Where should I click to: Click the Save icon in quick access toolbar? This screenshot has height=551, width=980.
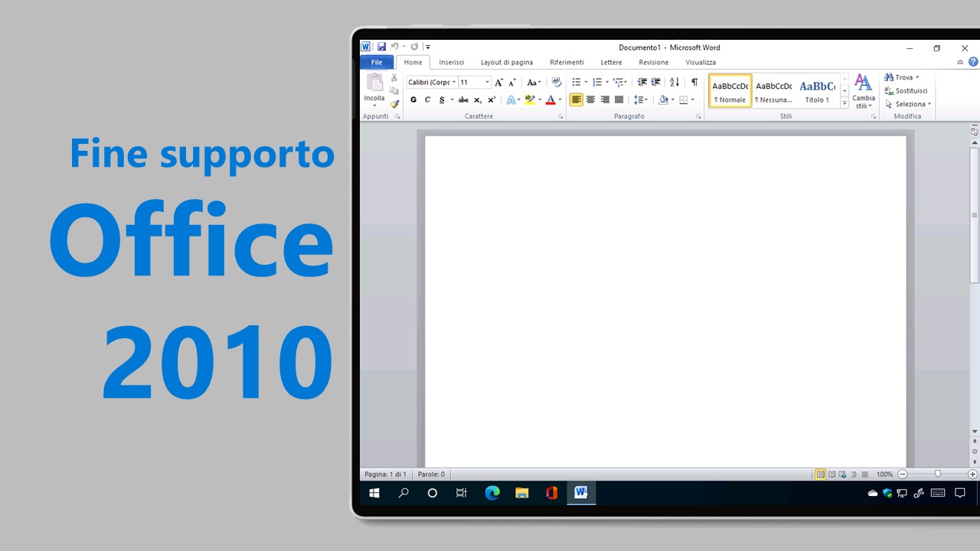click(381, 47)
